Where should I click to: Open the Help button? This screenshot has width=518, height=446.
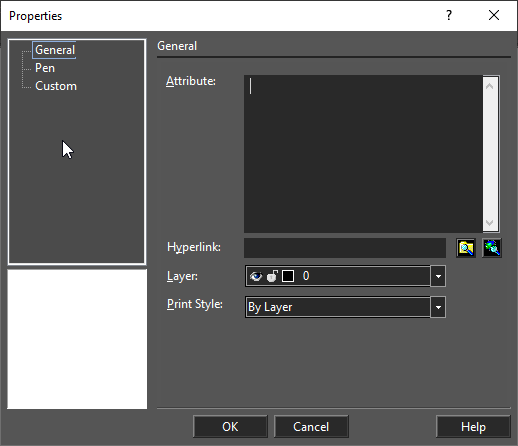pos(473,427)
